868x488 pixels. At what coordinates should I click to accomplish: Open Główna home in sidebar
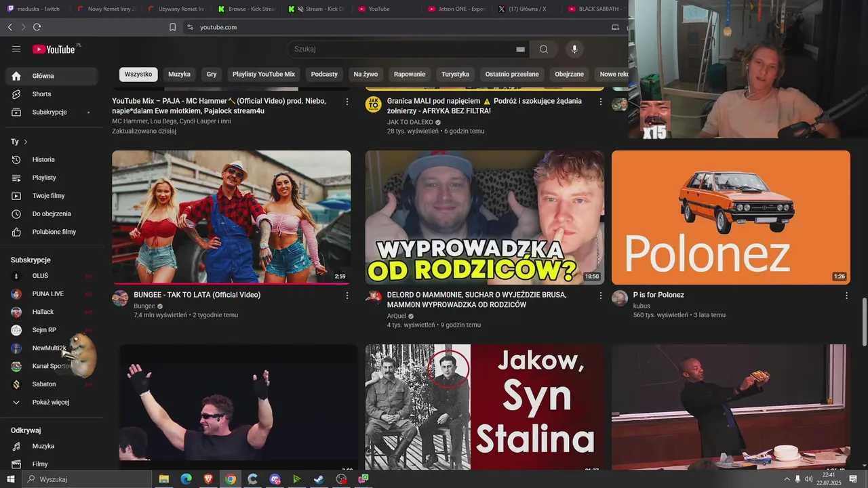[52, 76]
